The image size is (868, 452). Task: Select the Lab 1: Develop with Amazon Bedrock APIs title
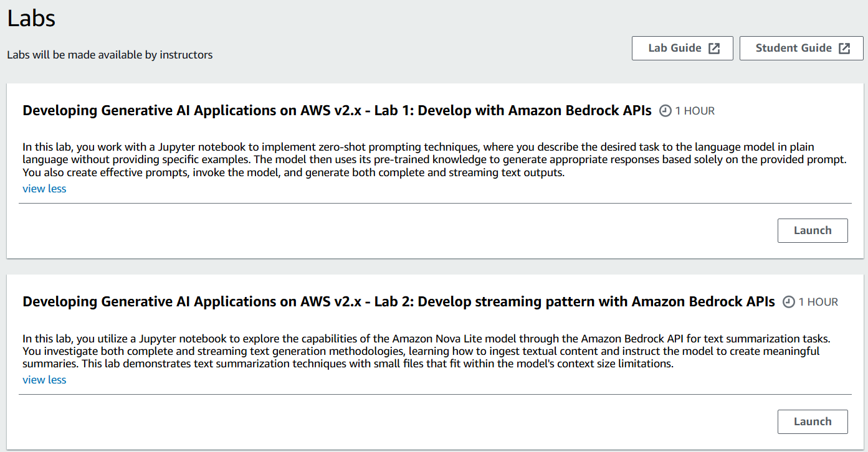click(x=337, y=111)
